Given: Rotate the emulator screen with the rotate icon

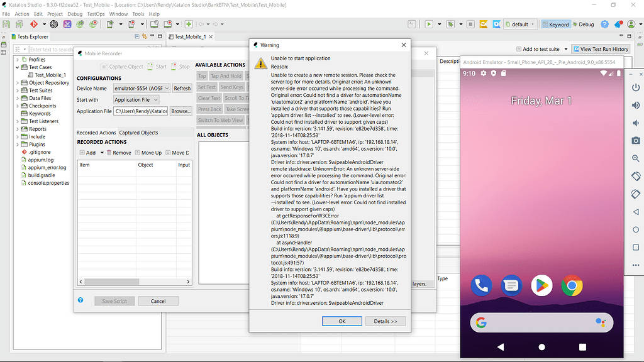Looking at the screenshot, I should [636, 177].
